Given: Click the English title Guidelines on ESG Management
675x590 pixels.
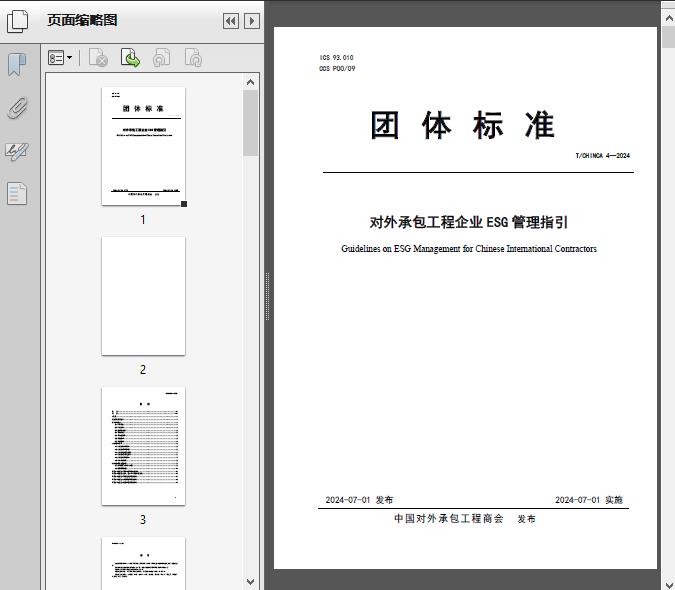Looking at the screenshot, I should coord(469,249).
